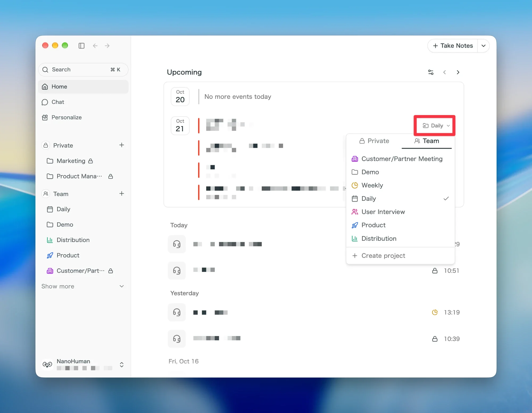Click the Search field

pyautogui.click(x=83, y=69)
